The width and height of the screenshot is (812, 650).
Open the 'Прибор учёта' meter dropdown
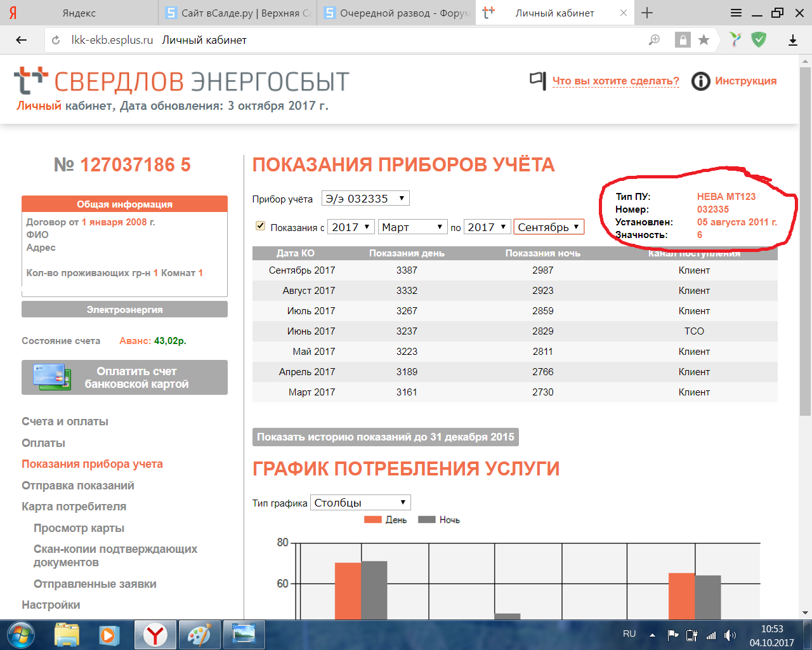[365, 199]
